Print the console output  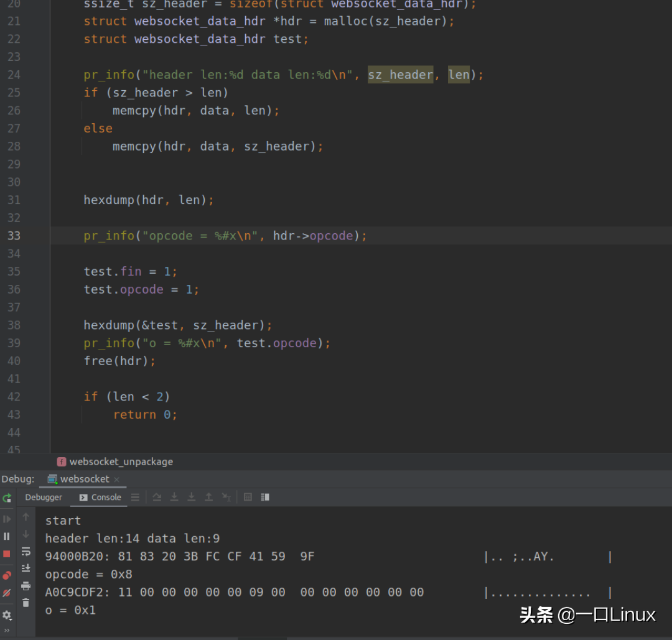click(26, 586)
